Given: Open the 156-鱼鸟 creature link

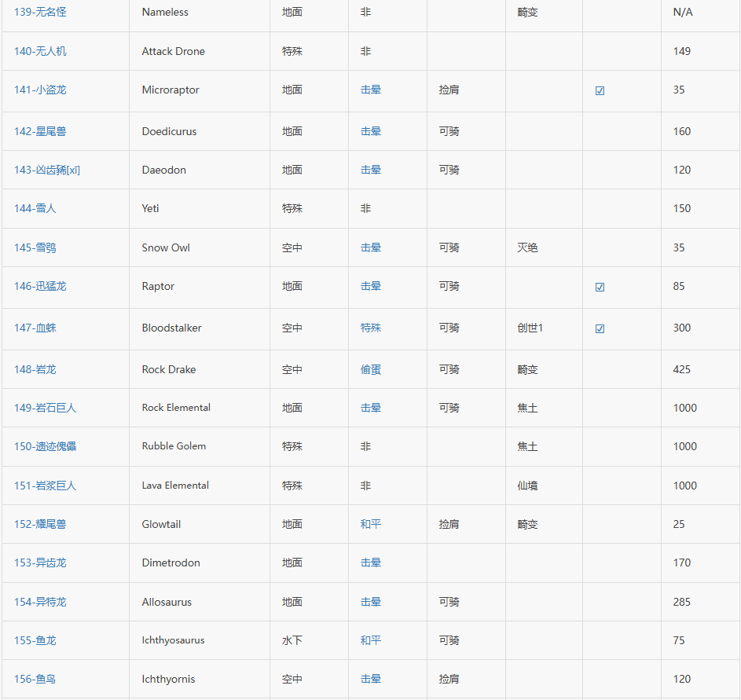Looking at the screenshot, I should tap(35, 680).
